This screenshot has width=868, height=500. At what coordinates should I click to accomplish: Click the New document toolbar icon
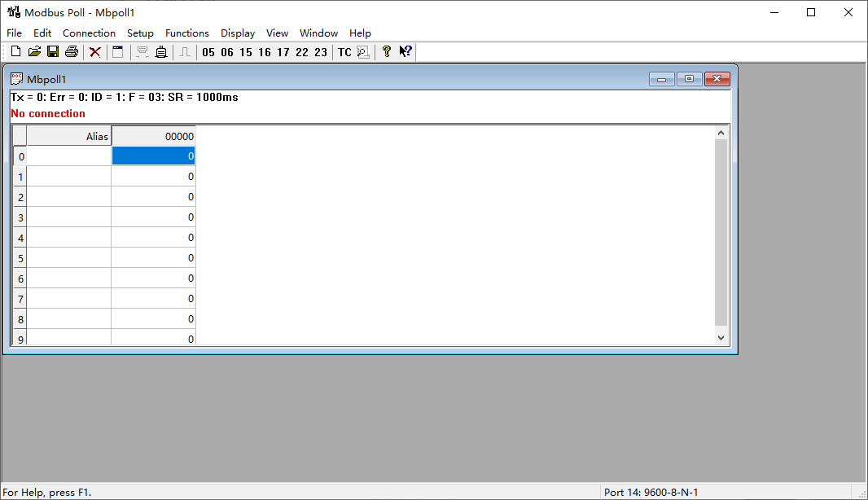click(16, 52)
